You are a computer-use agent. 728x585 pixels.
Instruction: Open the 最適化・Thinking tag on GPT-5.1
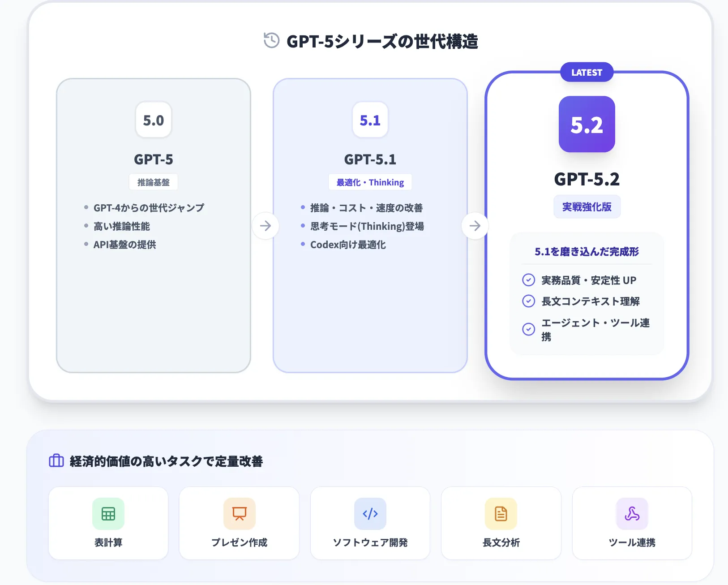[370, 182]
